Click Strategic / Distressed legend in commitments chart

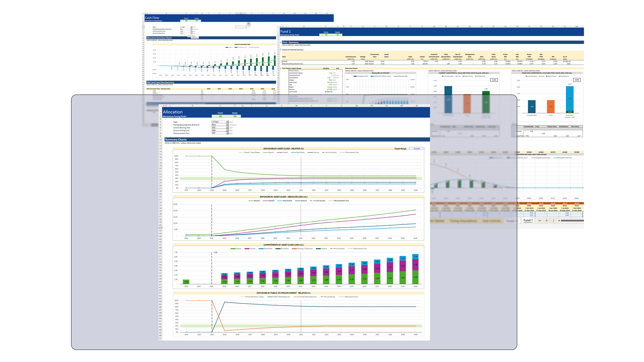[302, 249]
